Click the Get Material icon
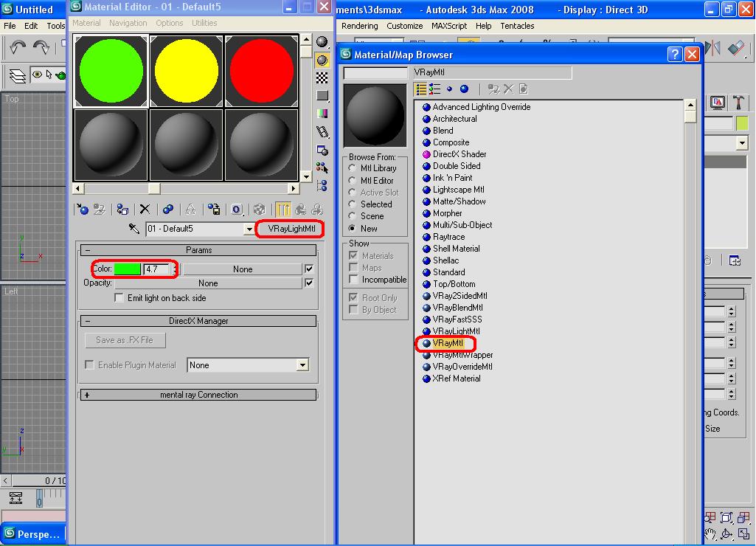Viewport: 756px width, 546px height. [x=83, y=210]
